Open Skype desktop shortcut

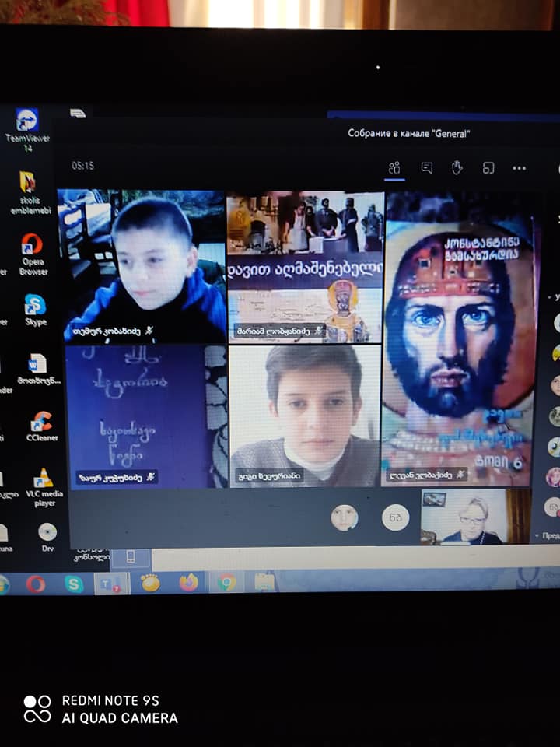point(36,310)
